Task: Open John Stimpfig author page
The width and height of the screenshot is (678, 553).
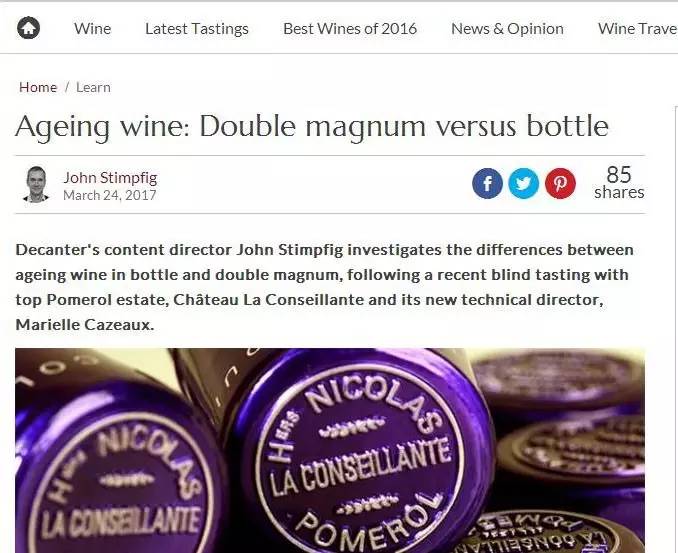Action: (110, 177)
